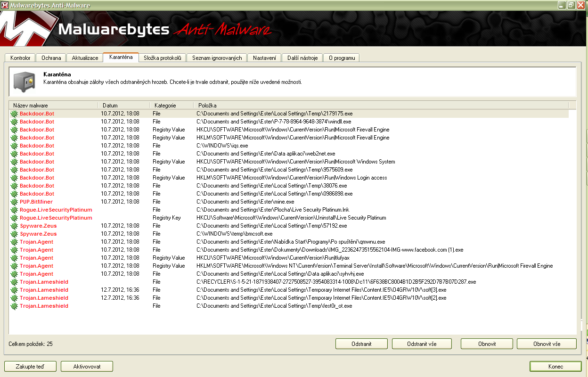
Task: Select the bug icon of the first Backdoor.Bot row
Action: tap(14, 114)
